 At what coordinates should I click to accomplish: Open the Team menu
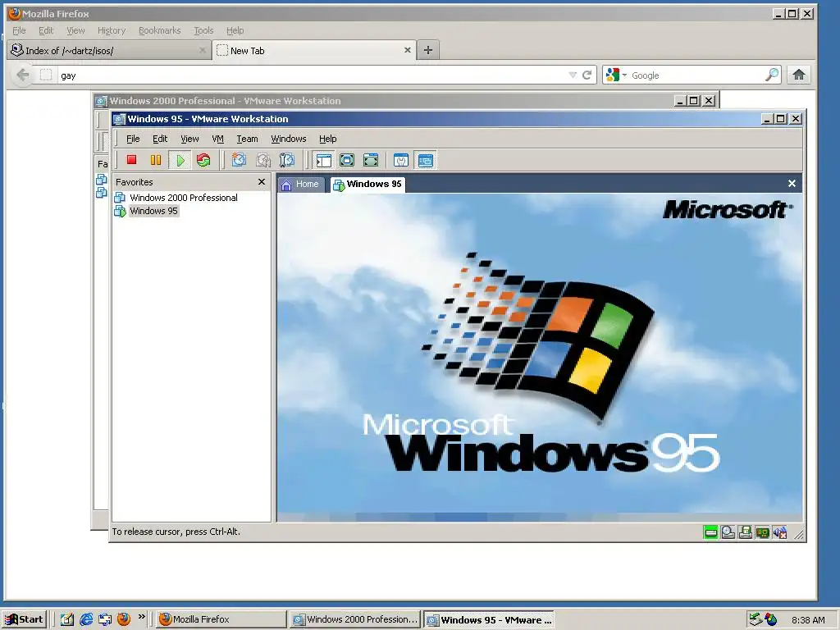(247, 139)
